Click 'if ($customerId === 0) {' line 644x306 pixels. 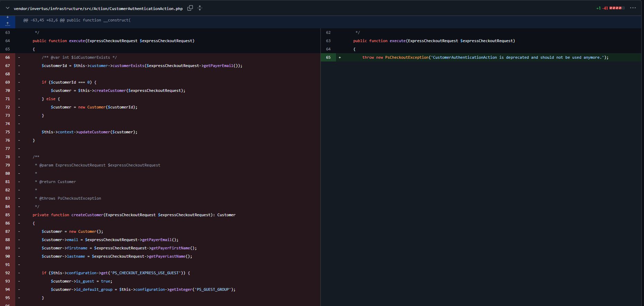pos(69,82)
